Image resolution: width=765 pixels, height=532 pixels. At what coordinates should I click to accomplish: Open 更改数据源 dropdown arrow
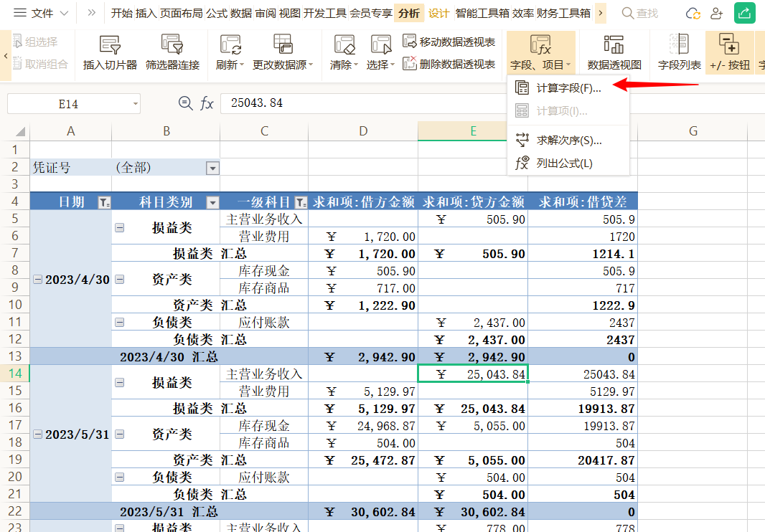311,65
